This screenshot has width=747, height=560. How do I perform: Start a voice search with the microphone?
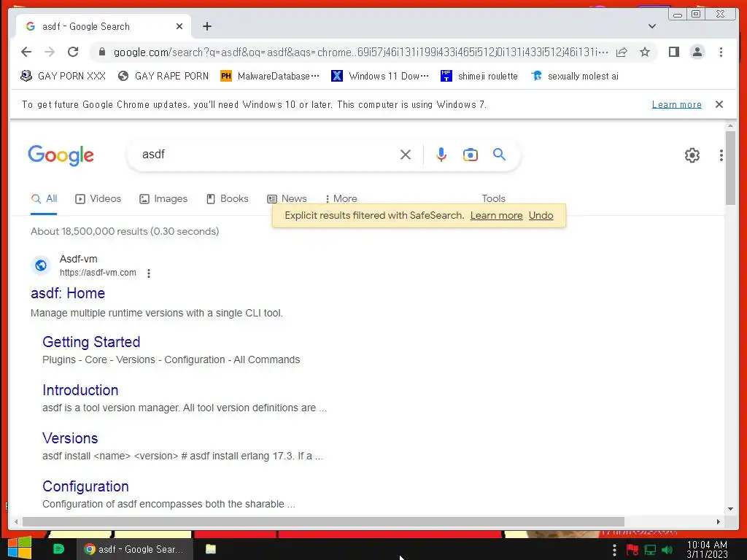[441, 155]
